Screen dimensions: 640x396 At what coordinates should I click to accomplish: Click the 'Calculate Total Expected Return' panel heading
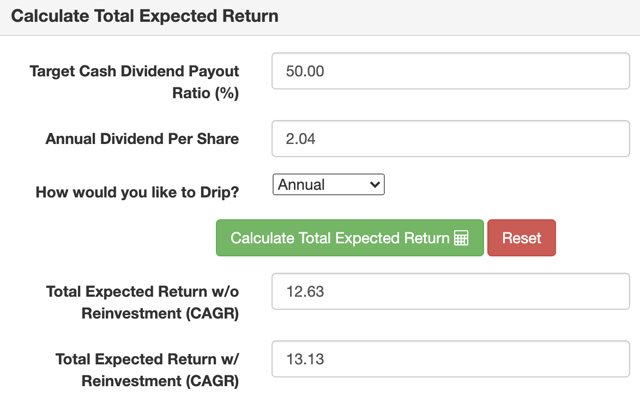pyautogui.click(x=145, y=16)
